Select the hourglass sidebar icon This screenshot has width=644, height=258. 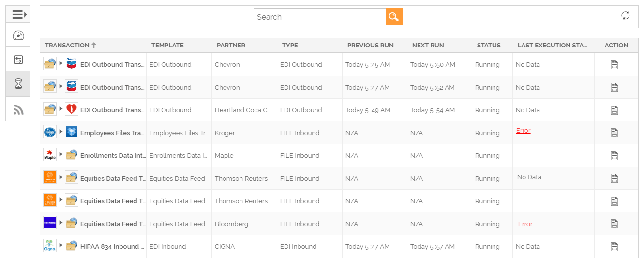18,84
